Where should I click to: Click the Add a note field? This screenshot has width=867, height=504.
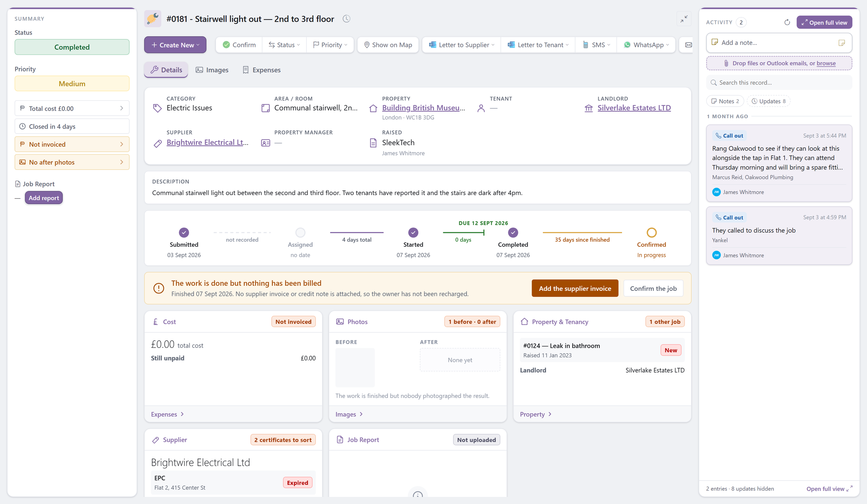click(x=779, y=43)
